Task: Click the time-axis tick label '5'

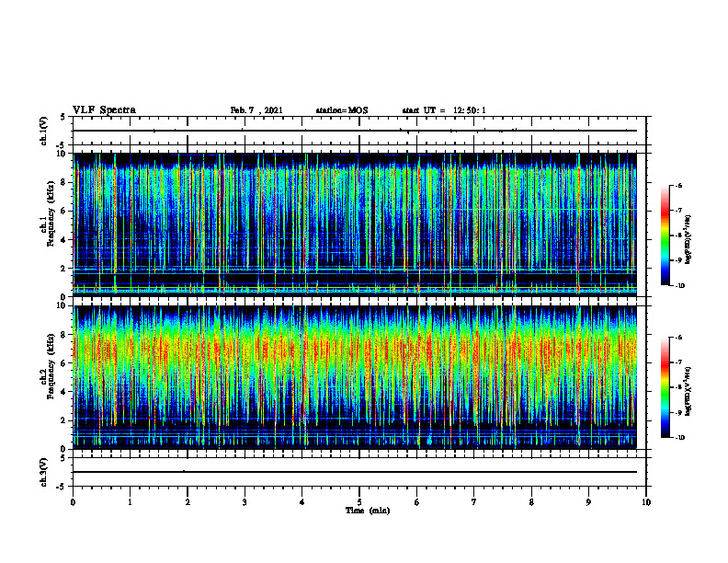Action: (359, 502)
